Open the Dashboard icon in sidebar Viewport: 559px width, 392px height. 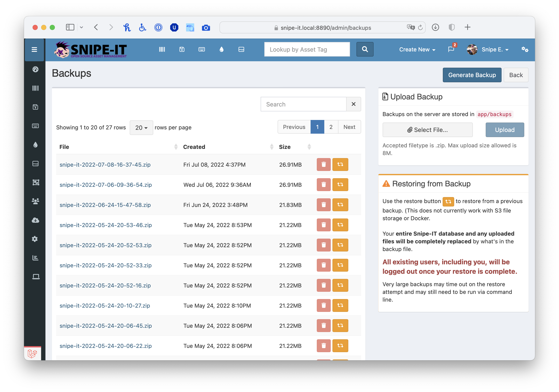click(x=35, y=69)
